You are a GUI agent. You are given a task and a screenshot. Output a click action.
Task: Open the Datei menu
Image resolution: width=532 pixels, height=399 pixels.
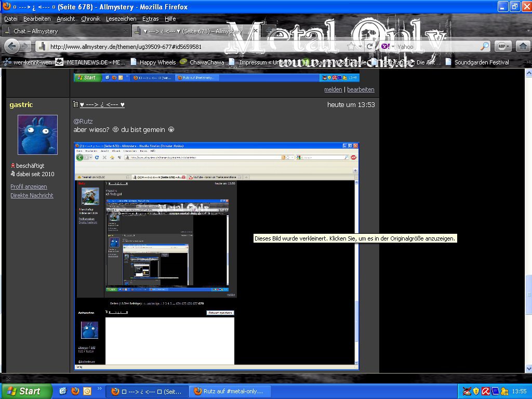[x=10, y=19]
